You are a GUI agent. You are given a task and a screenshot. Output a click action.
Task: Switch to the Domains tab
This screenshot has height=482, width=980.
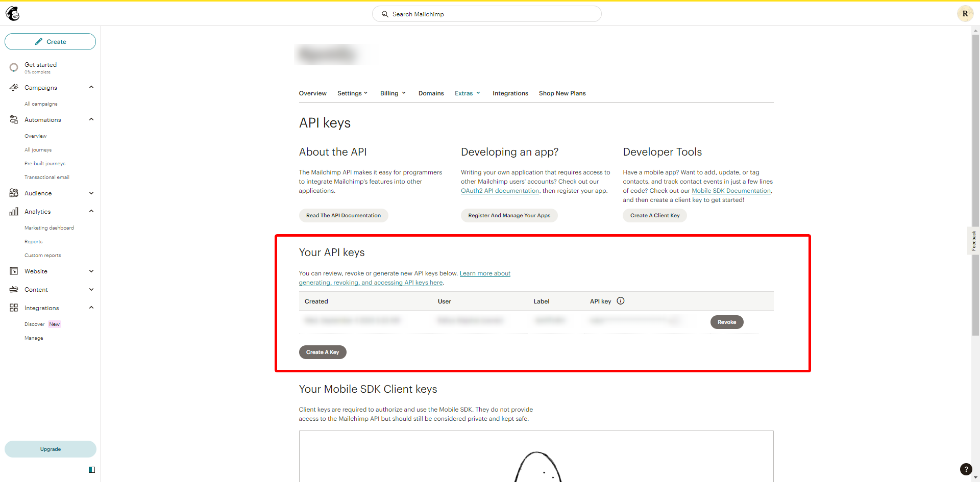pyautogui.click(x=431, y=93)
